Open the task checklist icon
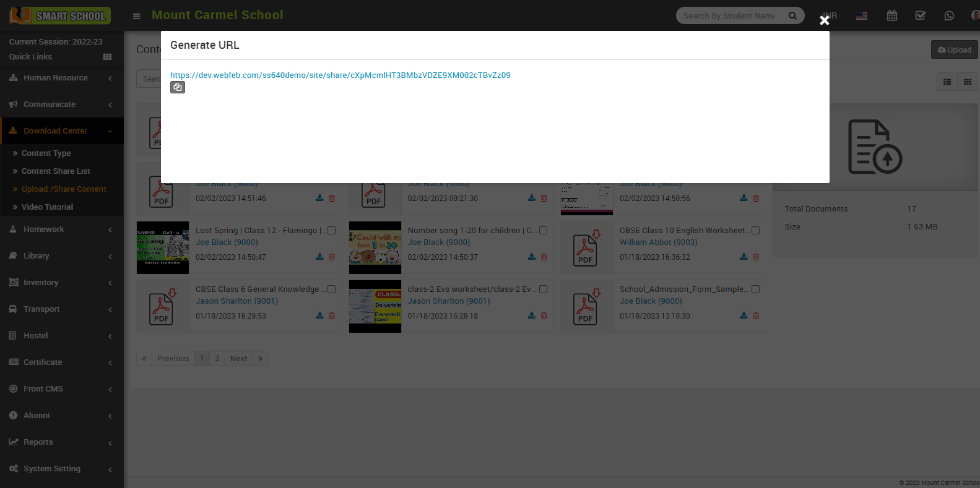 921,15
